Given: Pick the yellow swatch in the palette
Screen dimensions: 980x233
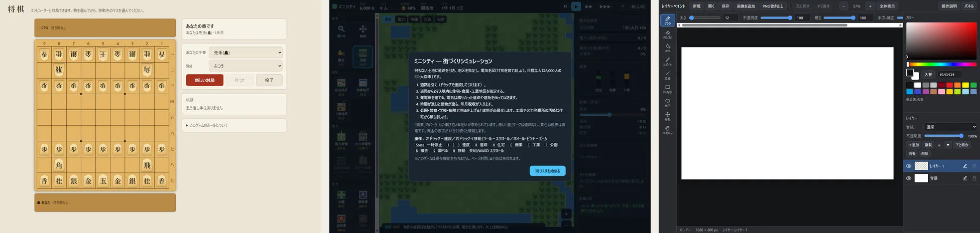Looking at the screenshot, I should [x=965, y=85].
